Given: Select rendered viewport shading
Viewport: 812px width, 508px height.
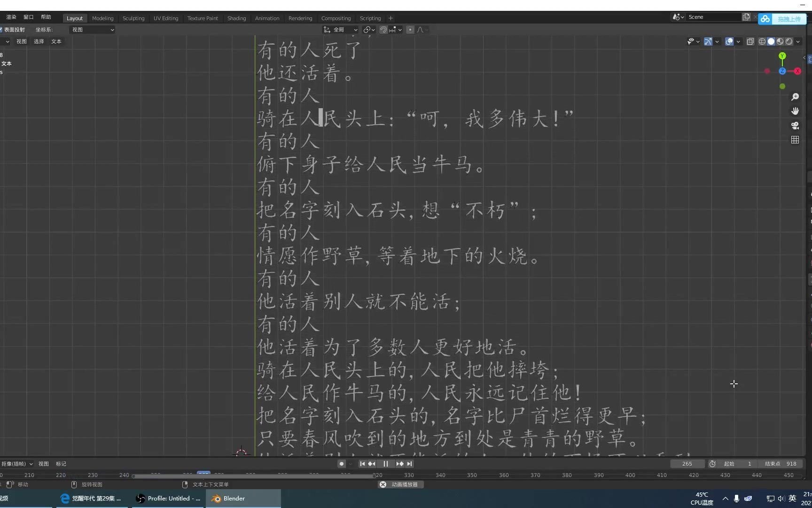Looking at the screenshot, I should pos(789,41).
